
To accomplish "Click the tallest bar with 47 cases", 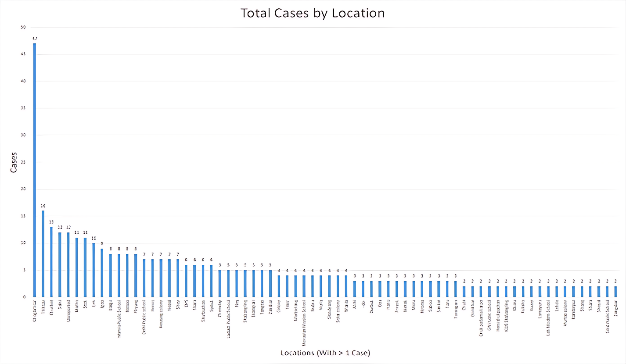I will (x=35, y=170).
